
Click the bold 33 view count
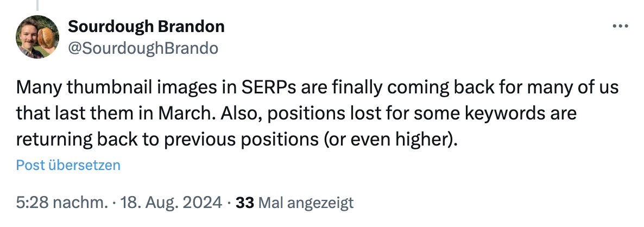click(245, 203)
